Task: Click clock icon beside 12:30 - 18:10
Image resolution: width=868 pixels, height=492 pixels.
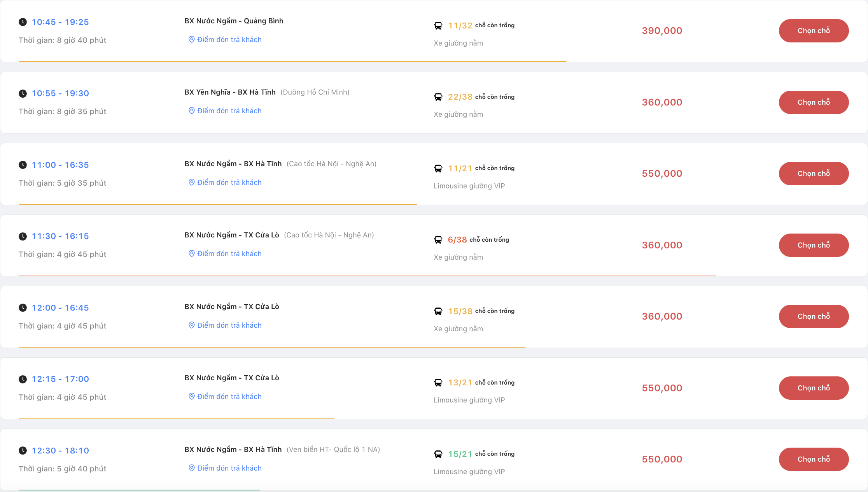Action: pos(23,451)
